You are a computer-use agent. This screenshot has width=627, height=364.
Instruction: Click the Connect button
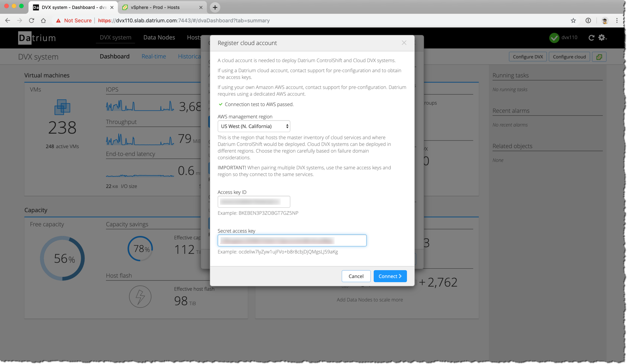point(390,276)
